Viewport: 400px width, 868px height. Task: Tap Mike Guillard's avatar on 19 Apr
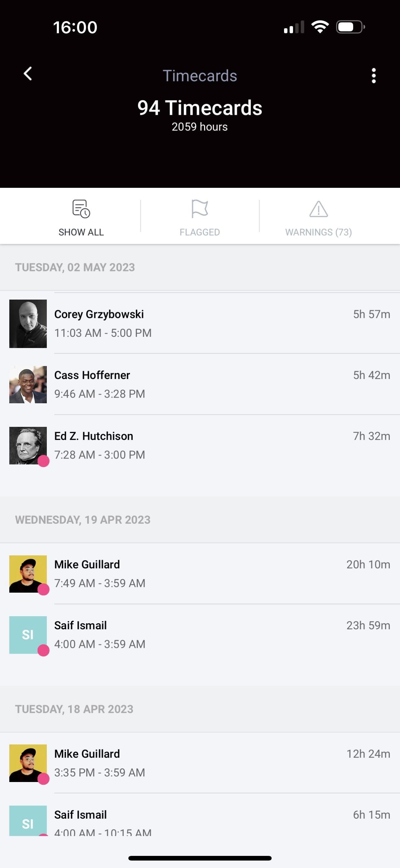pyautogui.click(x=28, y=573)
